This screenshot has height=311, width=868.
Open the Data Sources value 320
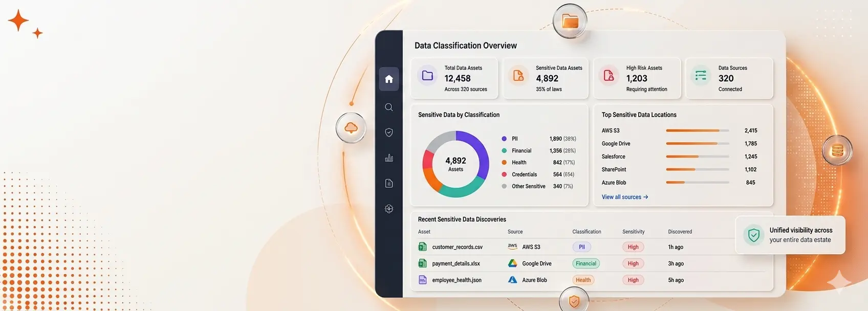click(726, 78)
